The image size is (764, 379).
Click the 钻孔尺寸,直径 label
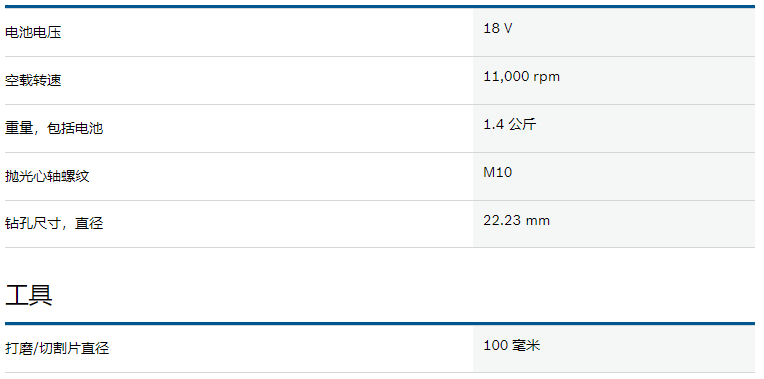pos(54,224)
